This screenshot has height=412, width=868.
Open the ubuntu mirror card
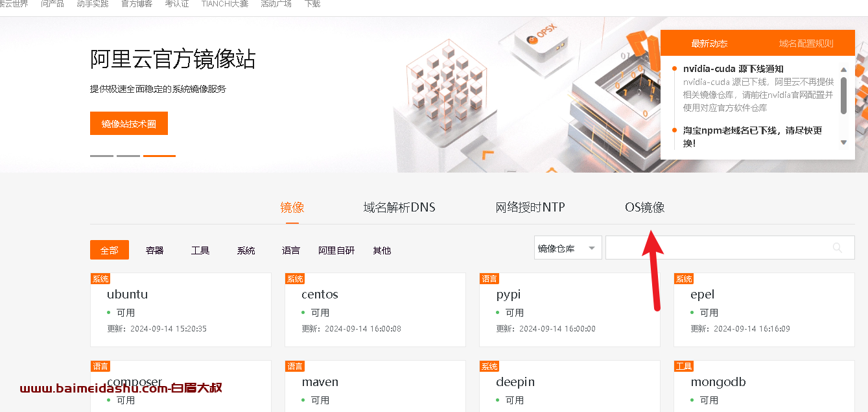(181, 309)
